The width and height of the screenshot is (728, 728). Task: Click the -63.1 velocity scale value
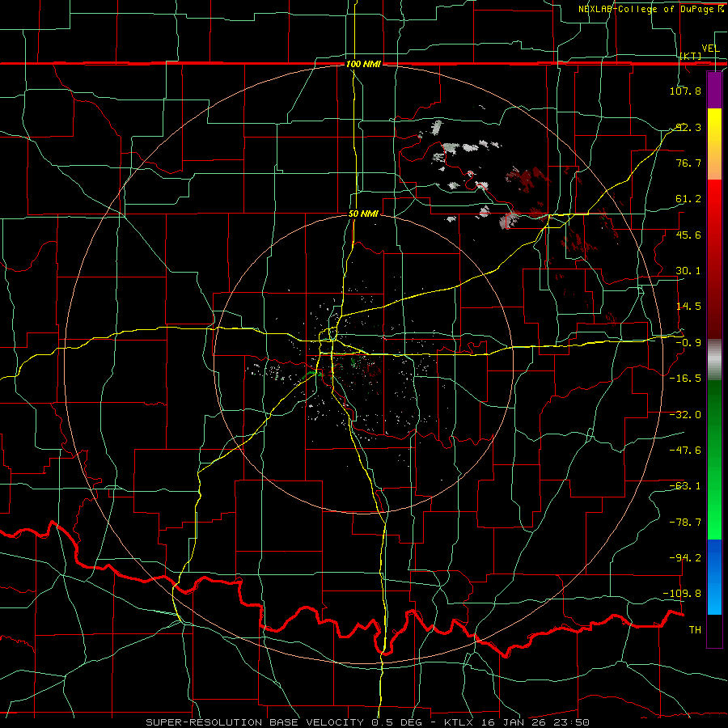685,486
